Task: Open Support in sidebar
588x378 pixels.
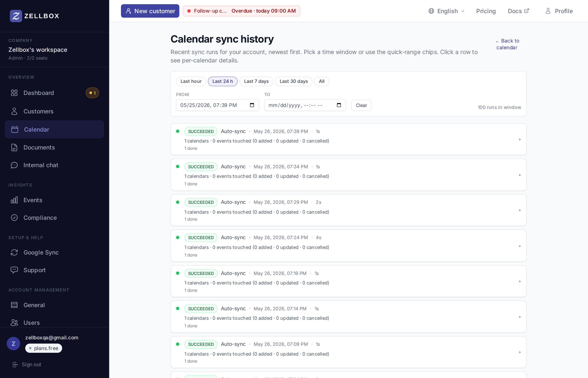Action: click(54, 270)
